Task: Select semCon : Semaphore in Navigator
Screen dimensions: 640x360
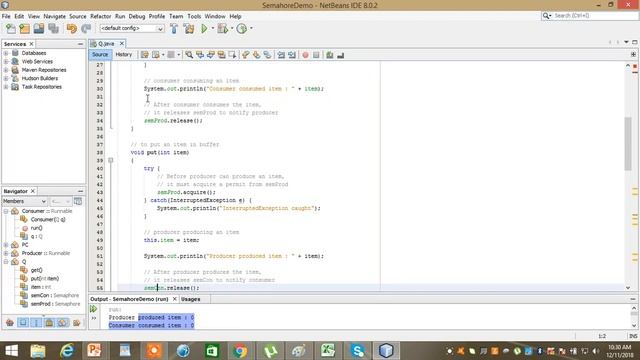Action: tap(55, 296)
